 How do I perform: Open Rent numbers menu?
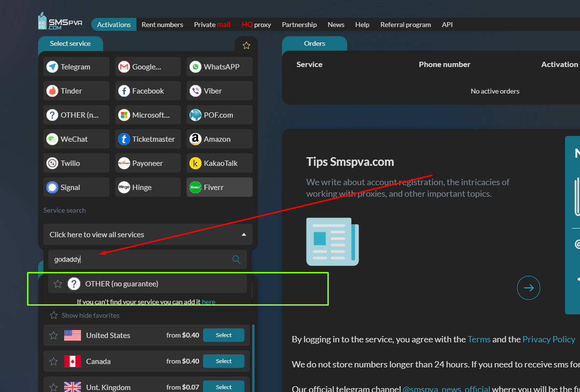tap(162, 25)
